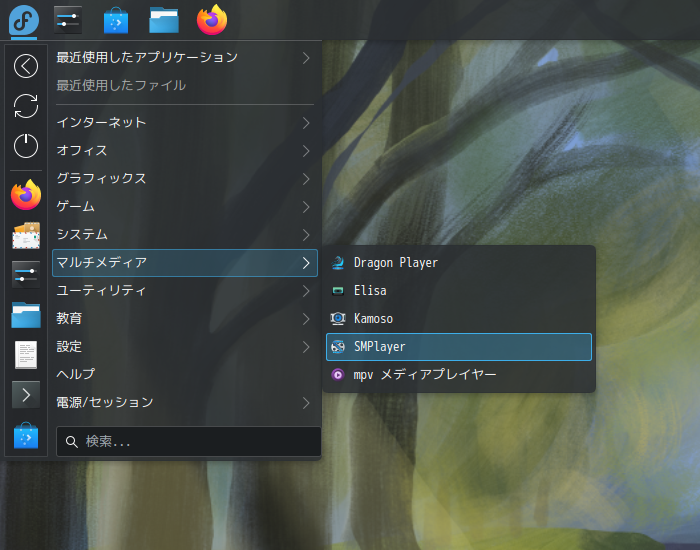The width and height of the screenshot is (700, 550).
Task: Expand インターネット submenu arrow
Action: (x=306, y=123)
